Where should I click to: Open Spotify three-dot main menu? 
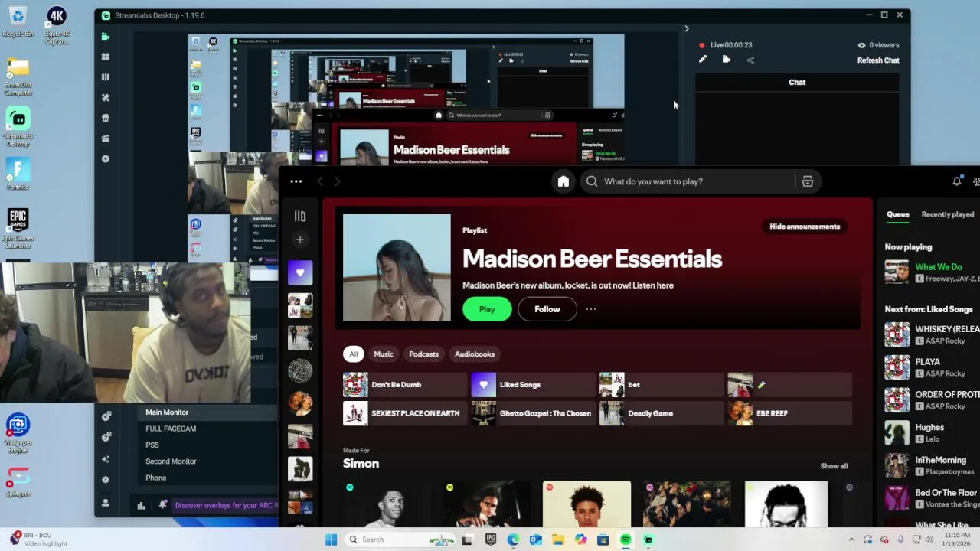coord(296,181)
